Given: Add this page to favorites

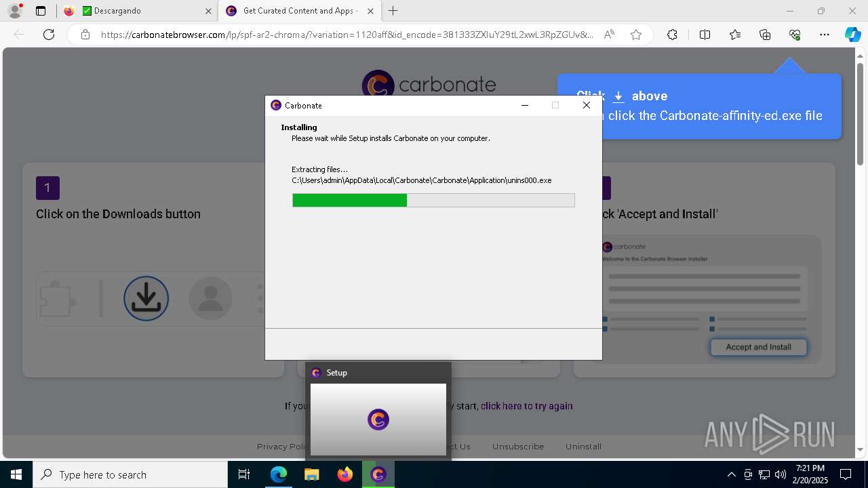Looking at the screenshot, I should 636,35.
